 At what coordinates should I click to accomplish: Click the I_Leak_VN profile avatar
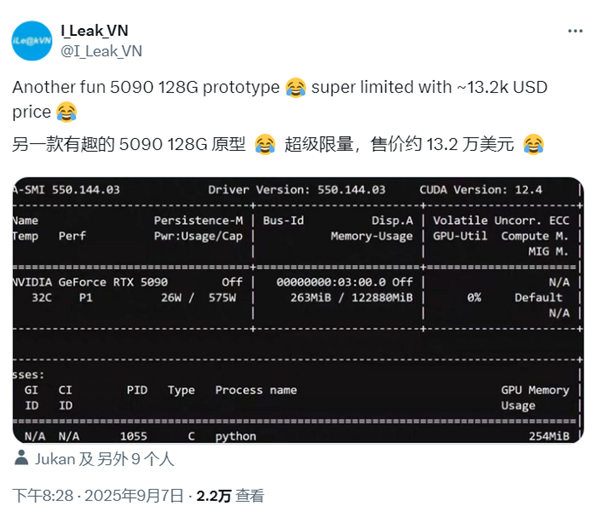click(x=33, y=40)
